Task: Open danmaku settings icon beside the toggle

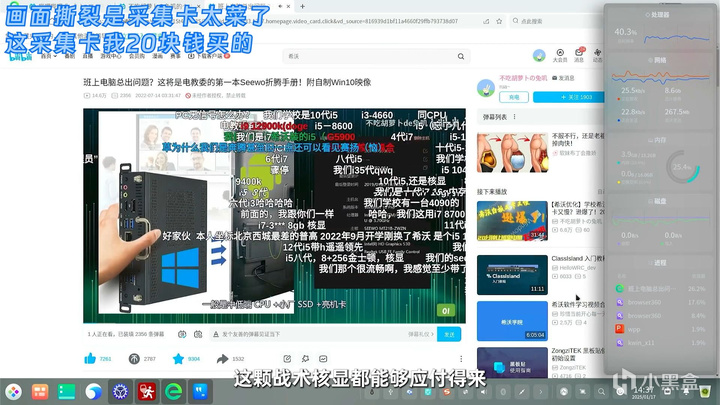Action: [198, 334]
